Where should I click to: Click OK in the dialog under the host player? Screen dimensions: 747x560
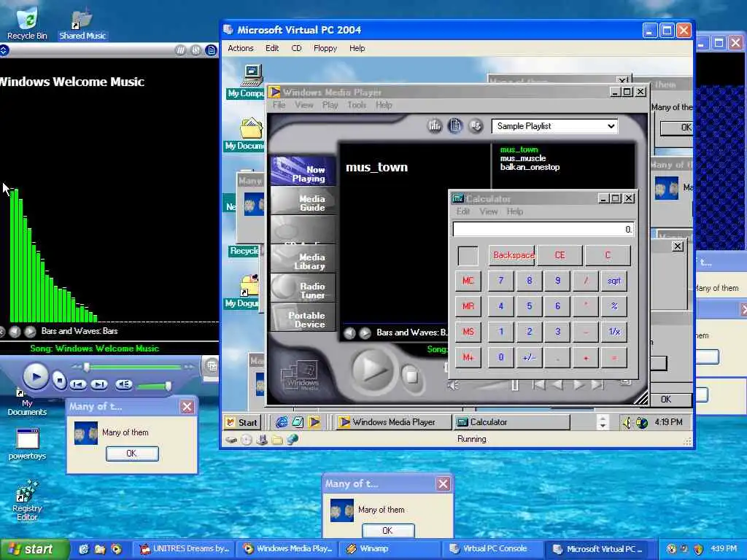[x=131, y=454]
